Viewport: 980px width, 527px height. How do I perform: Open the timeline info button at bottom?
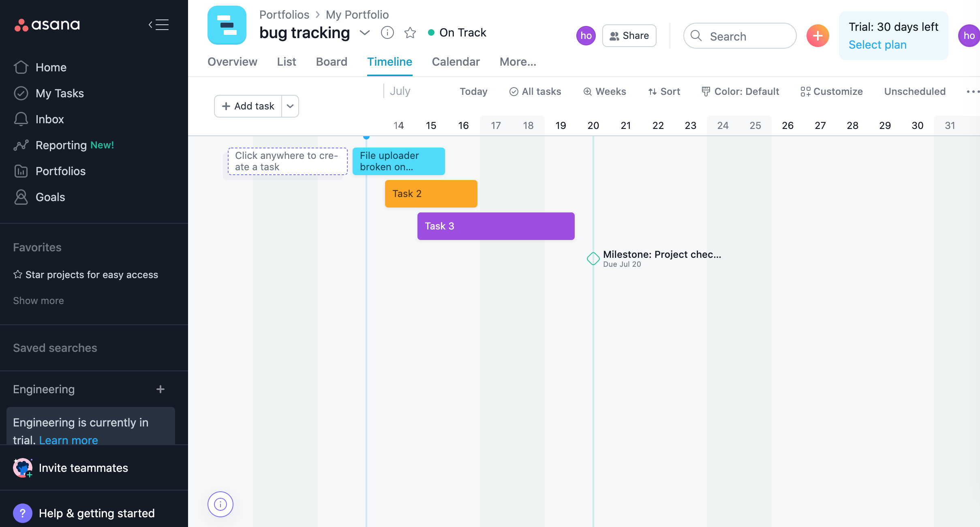(220, 504)
